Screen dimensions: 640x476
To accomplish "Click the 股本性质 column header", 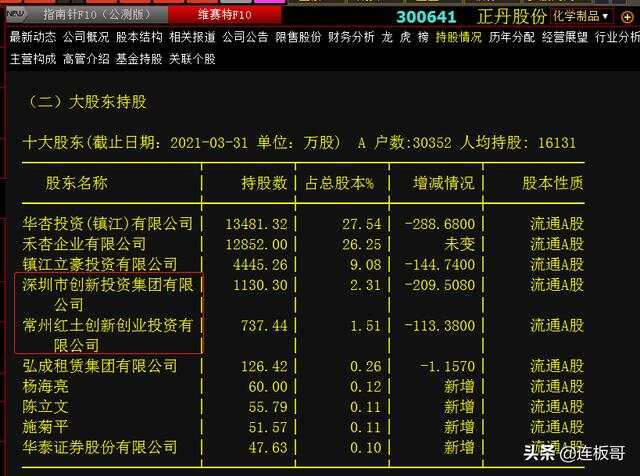I will click(x=553, y=183).
